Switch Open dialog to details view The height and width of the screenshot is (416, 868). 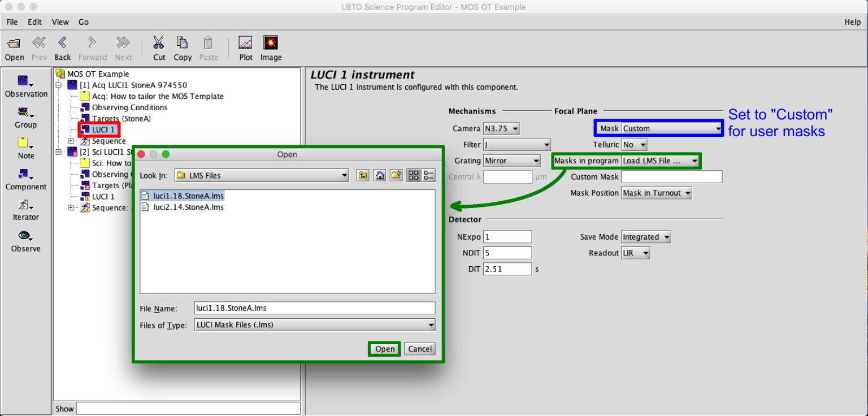(429, 175)
